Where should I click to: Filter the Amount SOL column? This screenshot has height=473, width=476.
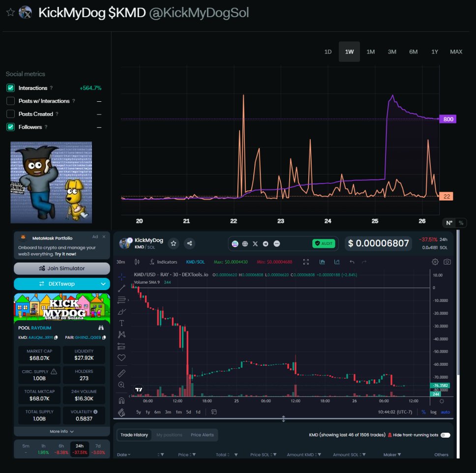364,454
